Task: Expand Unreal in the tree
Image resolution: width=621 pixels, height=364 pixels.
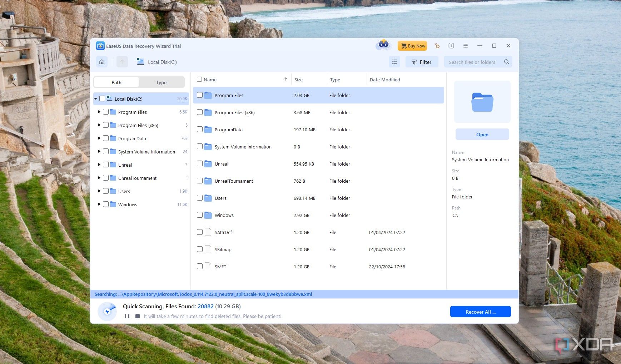Action: (99, 165)
